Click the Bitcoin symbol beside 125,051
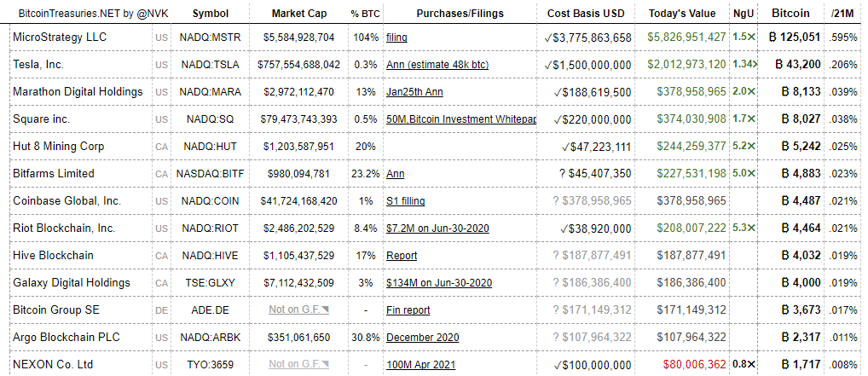This screenshot has width=868, height=376. pos(772,38)
